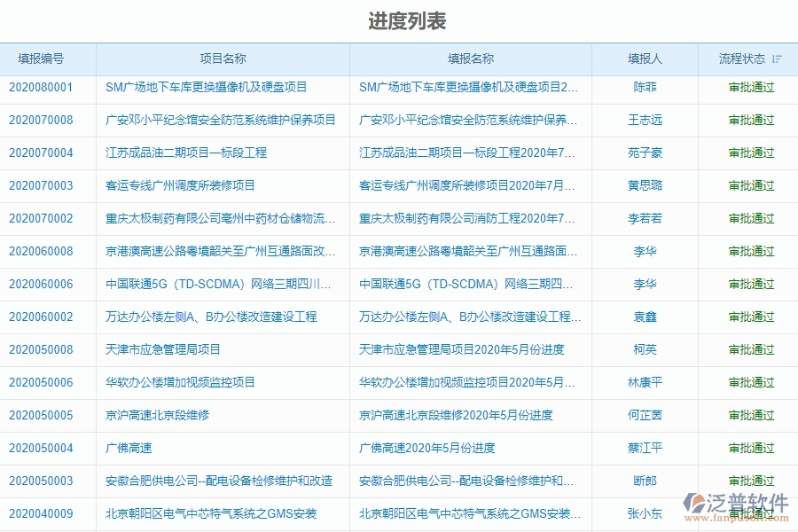Click 审批通过 for 京沪高速北京段维修
This screenshot has height=532, width=798.
[751, 415]
